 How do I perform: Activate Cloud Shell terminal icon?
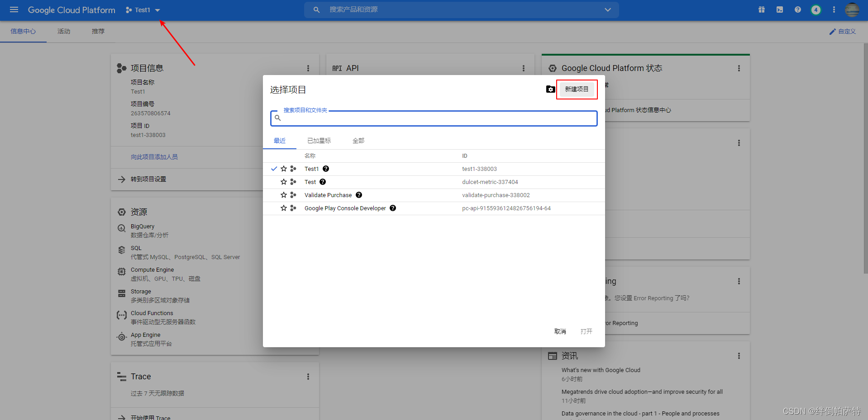pos(780,9)
